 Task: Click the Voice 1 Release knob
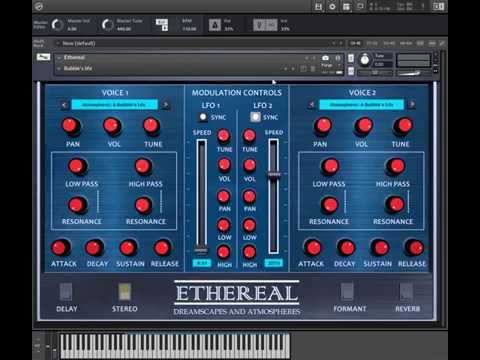point(162,248)
